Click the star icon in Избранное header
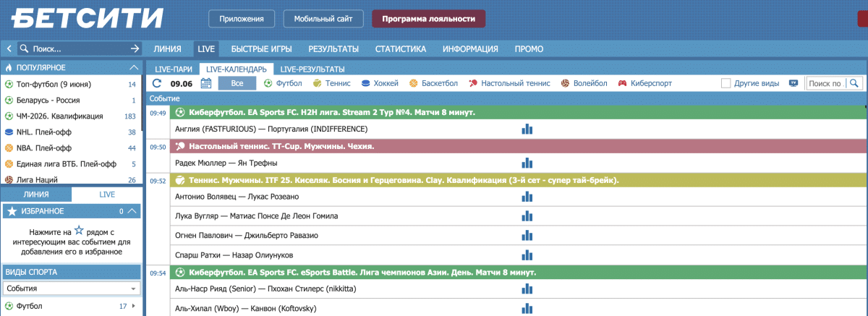The image size is (868, 316). pyautogui.click(x=12, y=211)
